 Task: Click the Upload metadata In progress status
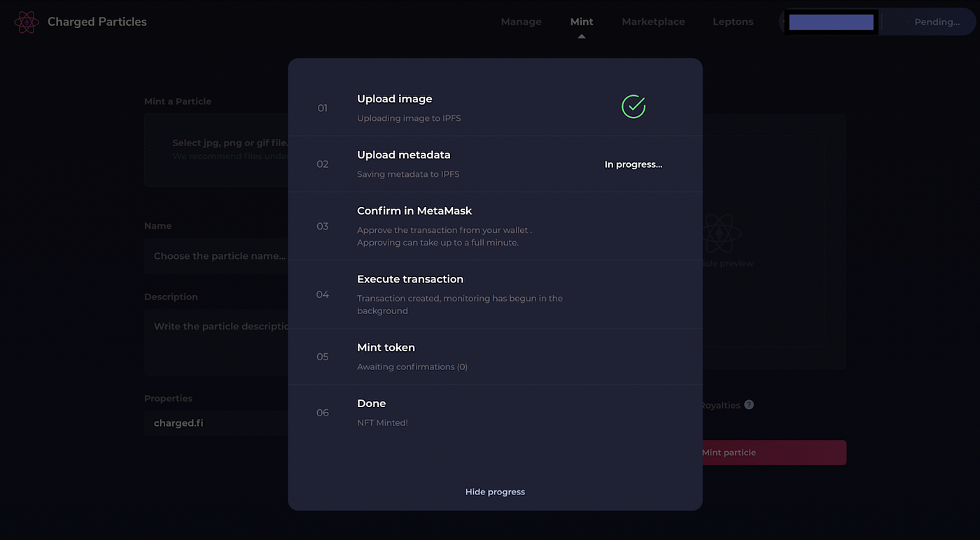(633, 164)
